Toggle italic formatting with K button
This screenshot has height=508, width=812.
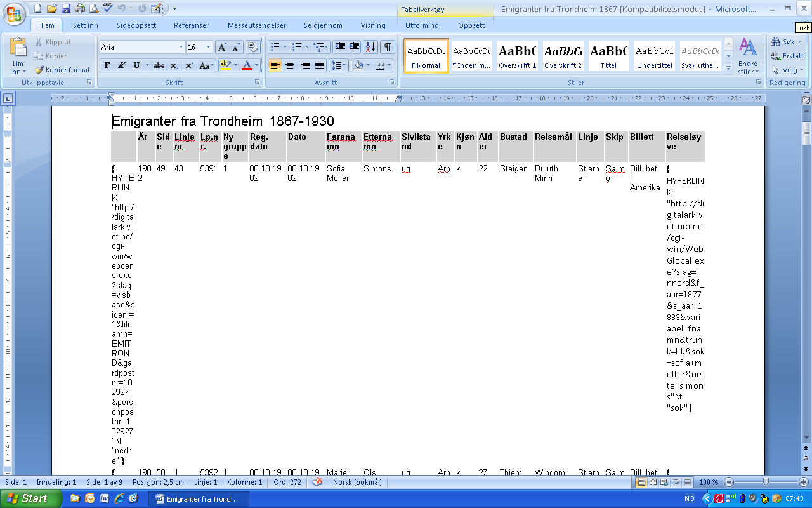click(121, 65)
